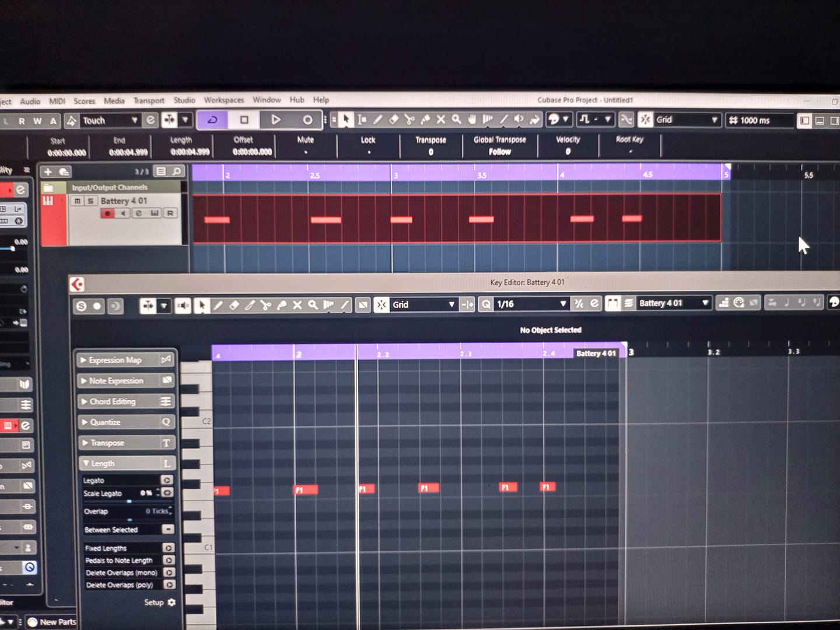840x630 pixels.
Task: Select the Erase tool in Key Editor
Action: click(234, 305)
